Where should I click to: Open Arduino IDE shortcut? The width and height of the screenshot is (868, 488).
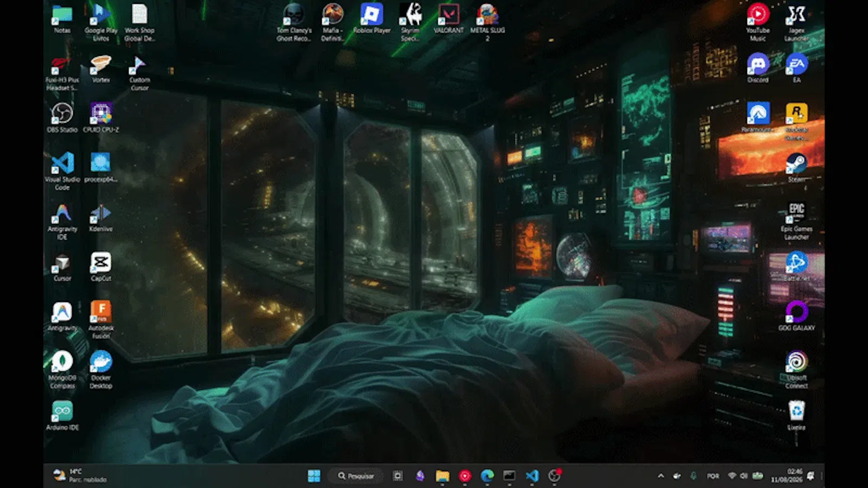pos(62,415)
